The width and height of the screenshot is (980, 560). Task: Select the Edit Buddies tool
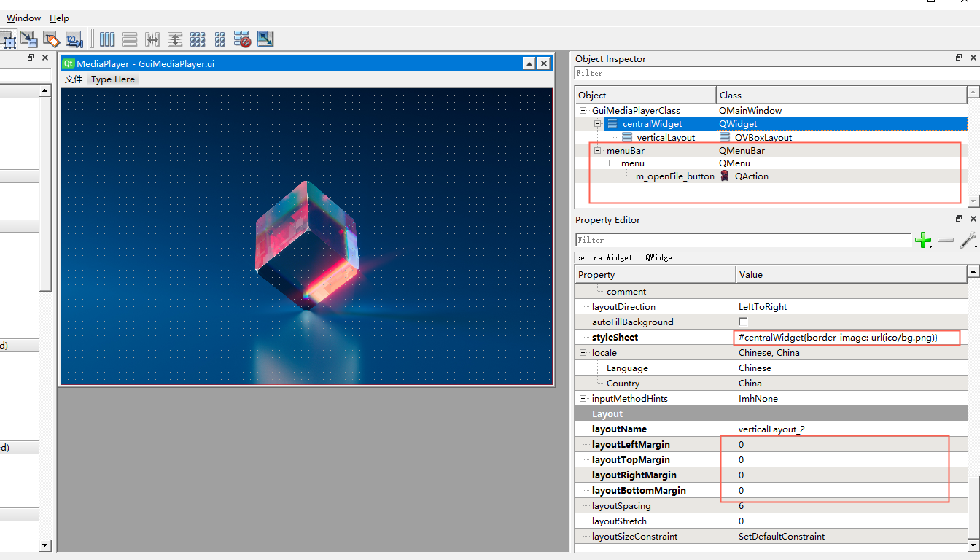click(x=51, y=39)
